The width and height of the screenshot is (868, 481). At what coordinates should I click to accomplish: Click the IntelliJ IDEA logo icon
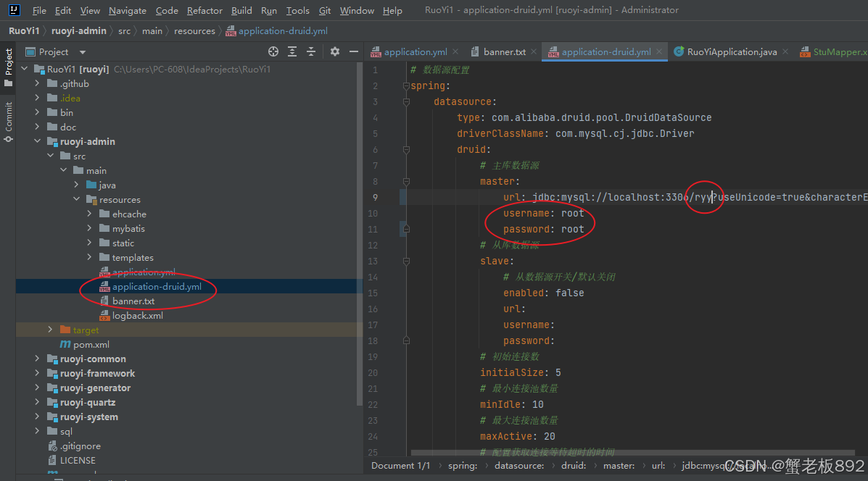coord(15,10)
